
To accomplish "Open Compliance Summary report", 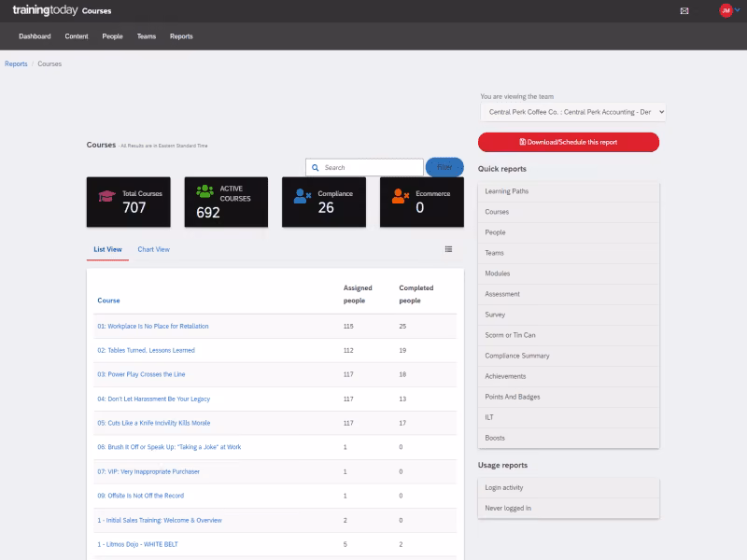I will click(569, 356).
